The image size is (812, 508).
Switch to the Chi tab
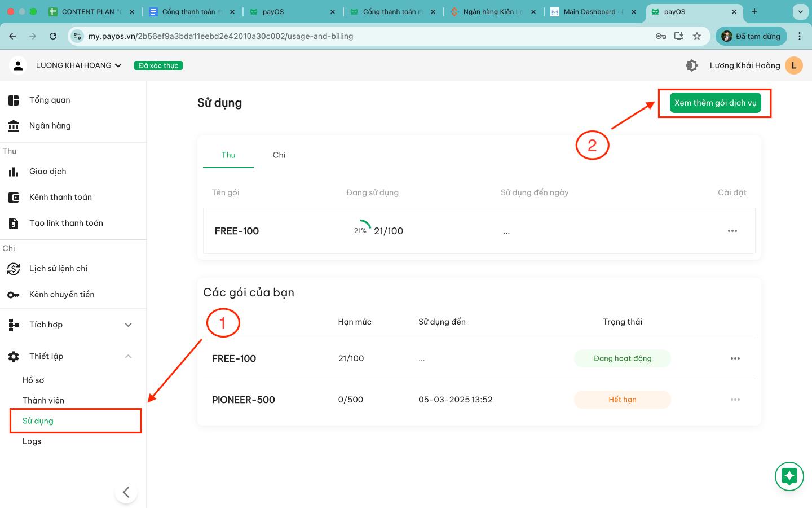(279, 155)
